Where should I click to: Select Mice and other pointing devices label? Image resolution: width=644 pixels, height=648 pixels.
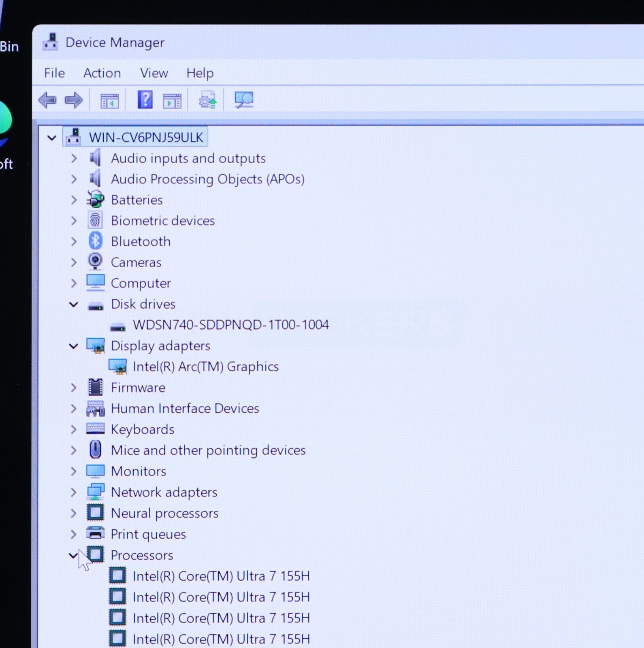208,450
